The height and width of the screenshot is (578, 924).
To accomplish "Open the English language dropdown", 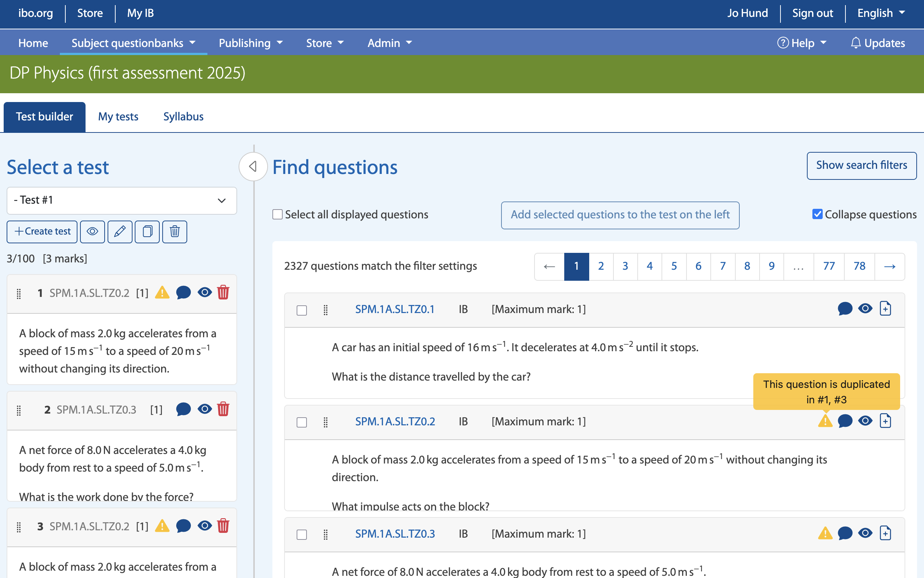I will click(881, 13).
